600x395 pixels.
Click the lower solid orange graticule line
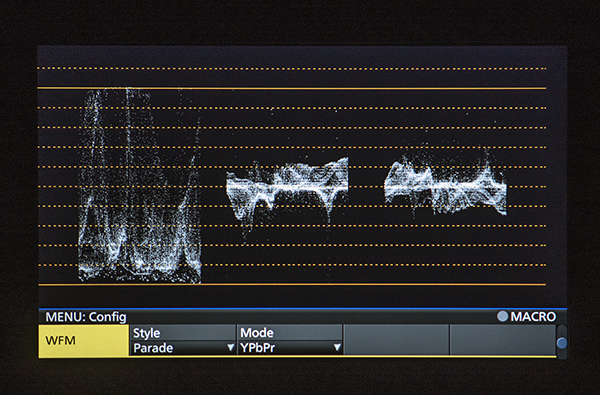click(x=292, y=285)
